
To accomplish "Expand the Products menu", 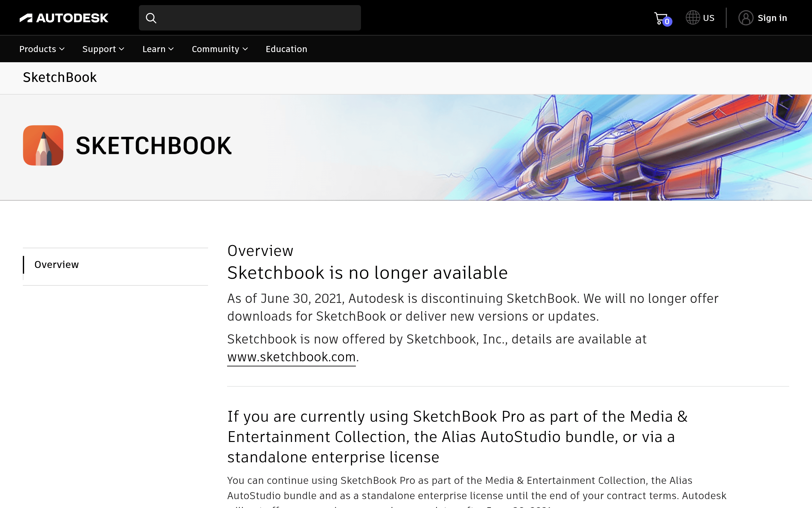I will tap(42, 49).
